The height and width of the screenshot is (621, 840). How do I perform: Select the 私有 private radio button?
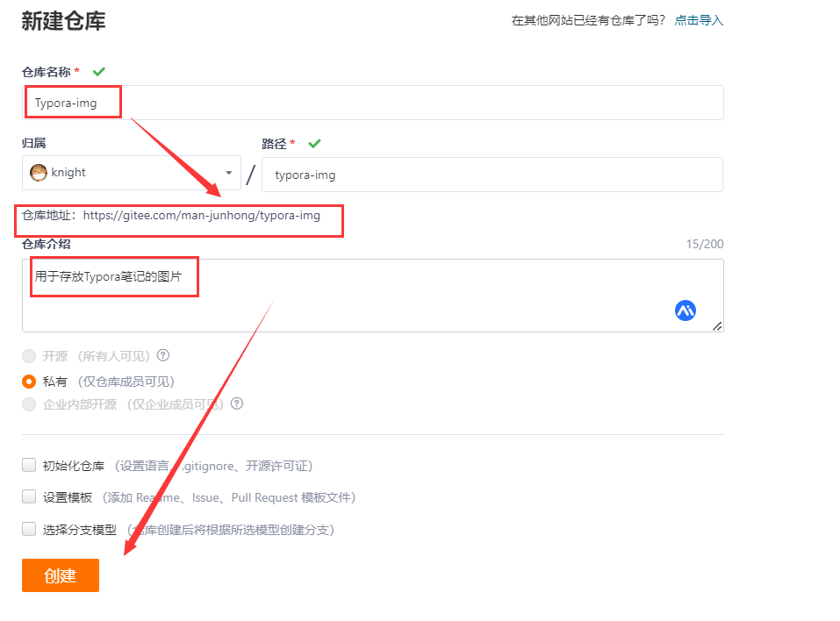(x=29, y=382)
